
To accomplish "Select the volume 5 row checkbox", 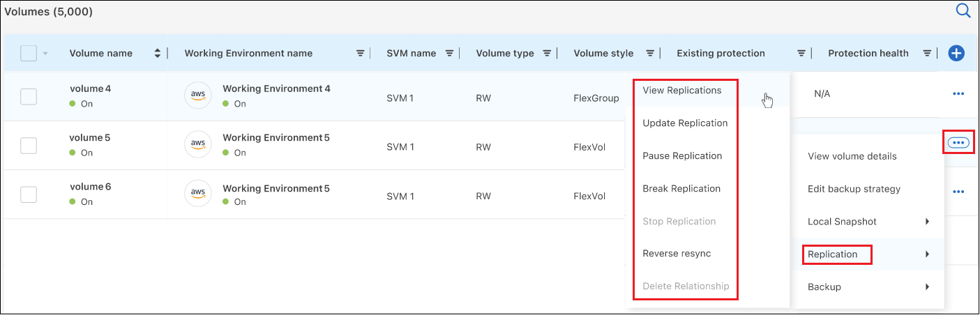I will coord(29,146).
